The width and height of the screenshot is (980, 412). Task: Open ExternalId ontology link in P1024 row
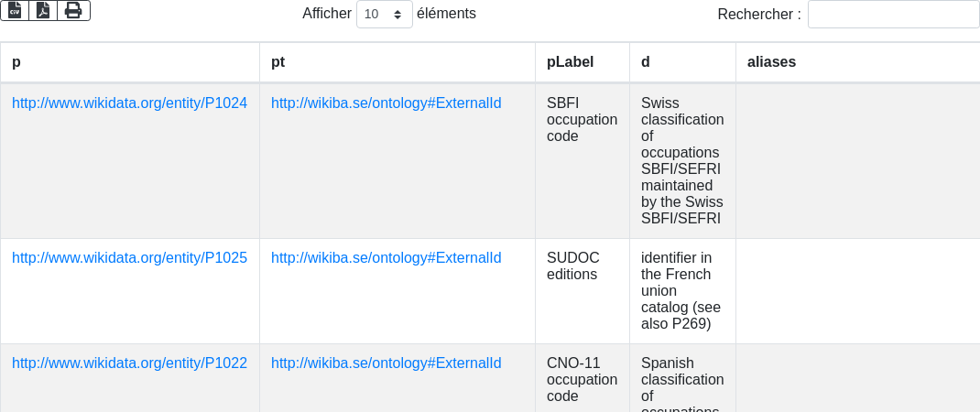pos(387,103)
